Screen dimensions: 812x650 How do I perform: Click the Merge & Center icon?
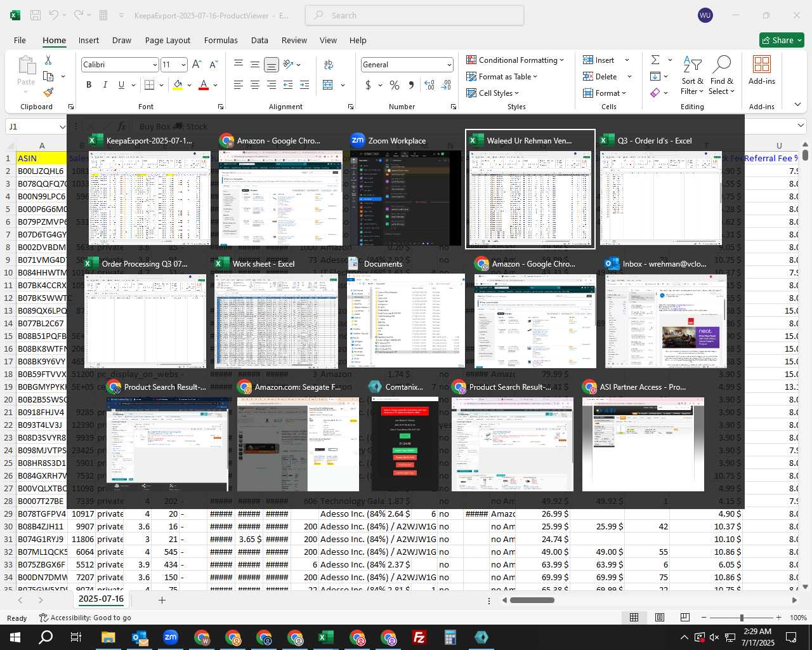[328, 84]
